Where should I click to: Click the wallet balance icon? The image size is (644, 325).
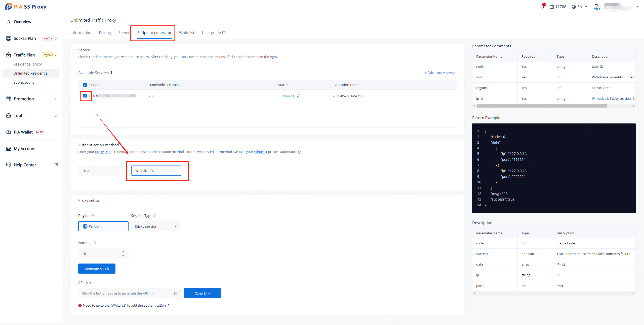(x=552, y=7)
